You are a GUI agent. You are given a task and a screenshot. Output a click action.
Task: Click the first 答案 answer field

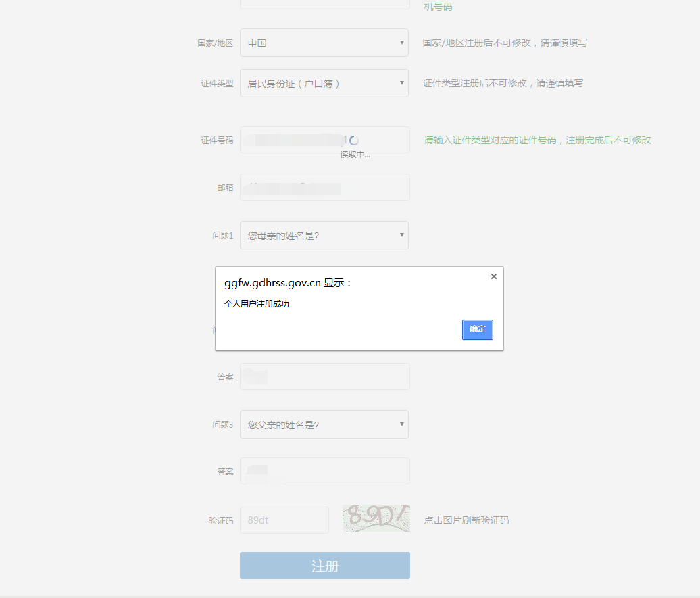point(324,376)
